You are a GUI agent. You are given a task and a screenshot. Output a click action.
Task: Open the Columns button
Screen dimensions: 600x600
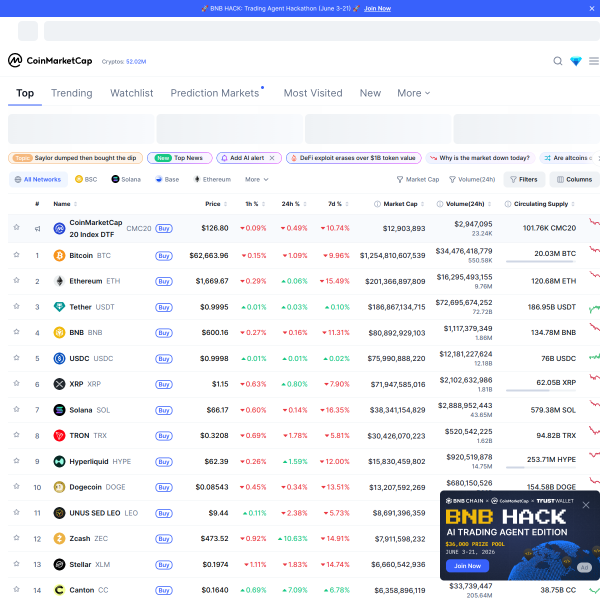[x=574, y=179]
